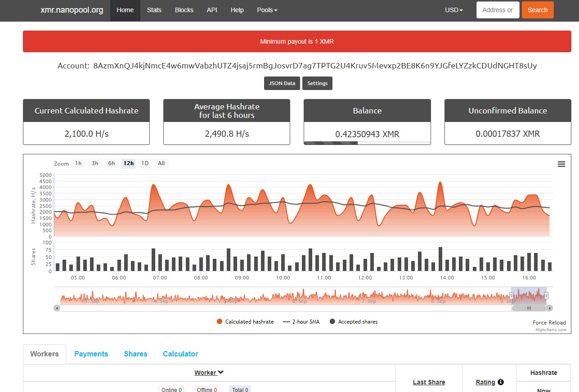Select the 1D zoom range
The image size is (579, 392).
(x=145, y=163)
